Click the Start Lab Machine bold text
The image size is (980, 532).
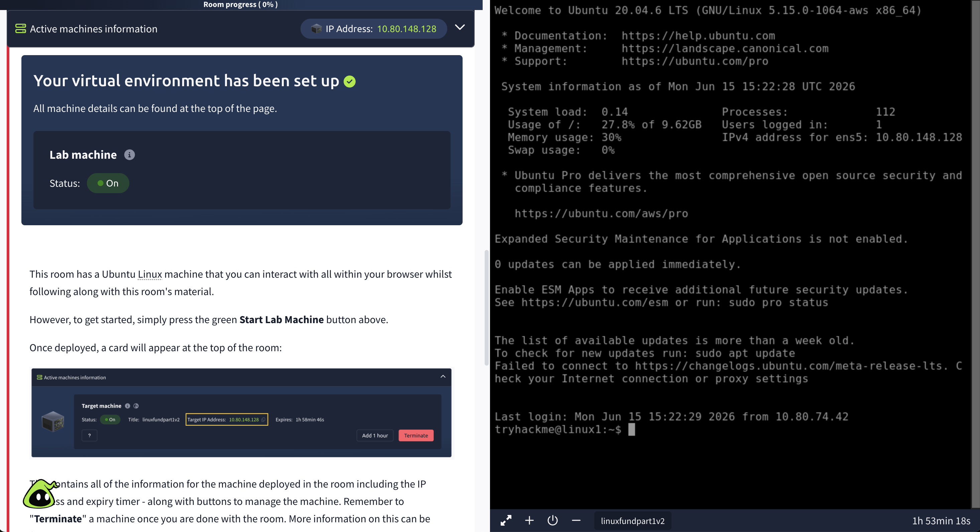pos(281,319)
